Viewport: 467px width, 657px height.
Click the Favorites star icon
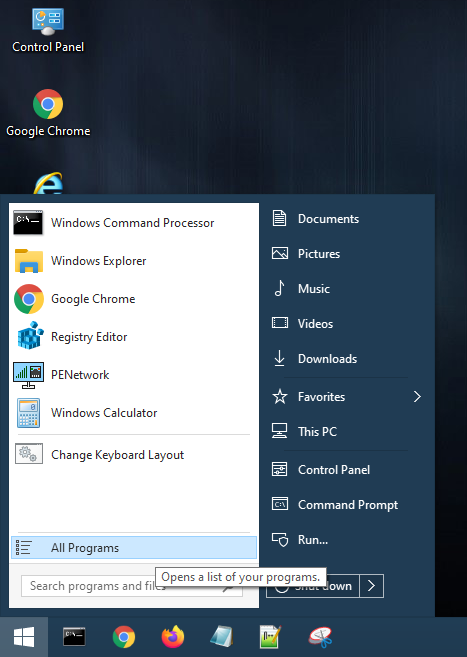point(280,396)
